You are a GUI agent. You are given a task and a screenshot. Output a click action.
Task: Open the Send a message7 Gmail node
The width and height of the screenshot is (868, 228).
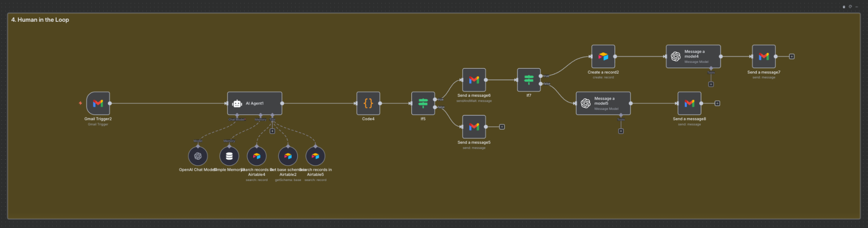coord(764,57)
